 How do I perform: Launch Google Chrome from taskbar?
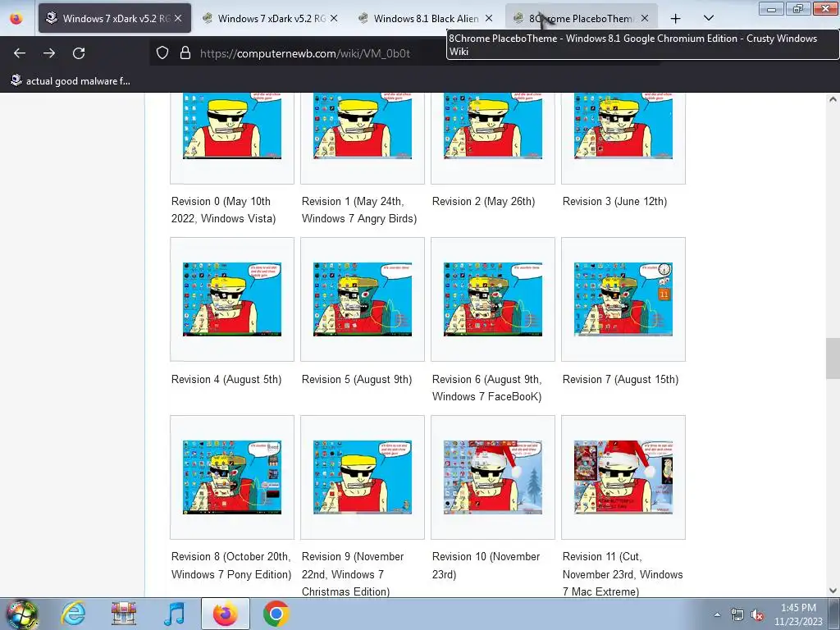pyautogui.click(x=276, y=614)
